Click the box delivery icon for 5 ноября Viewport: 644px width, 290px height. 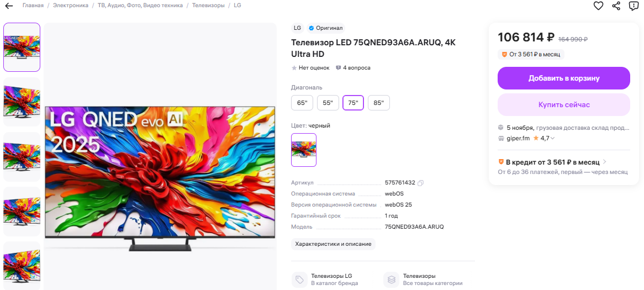click(x=500, y=128)
